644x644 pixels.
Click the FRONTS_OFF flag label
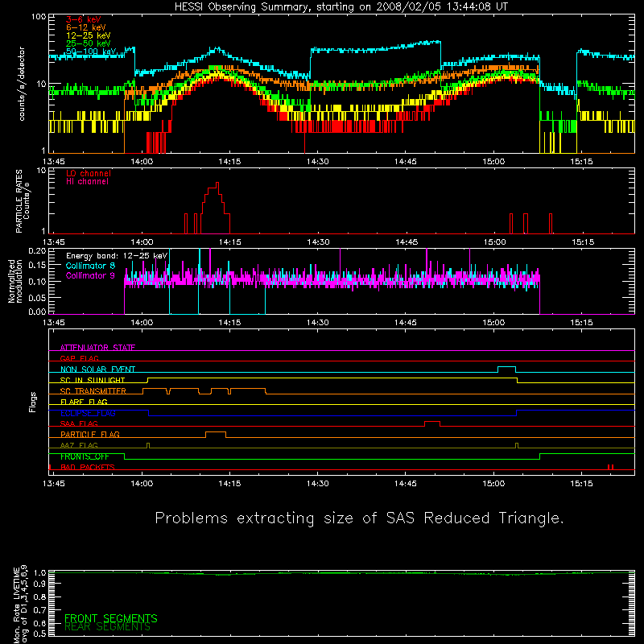pos(85,456)
